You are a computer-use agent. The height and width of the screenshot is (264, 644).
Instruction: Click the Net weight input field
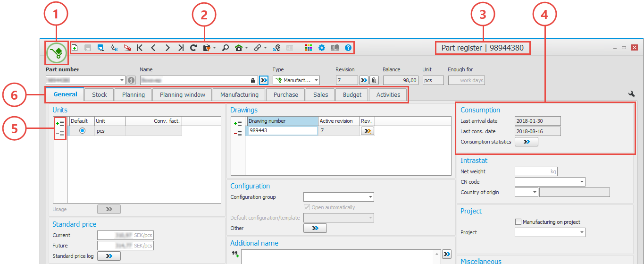point(535,171)
